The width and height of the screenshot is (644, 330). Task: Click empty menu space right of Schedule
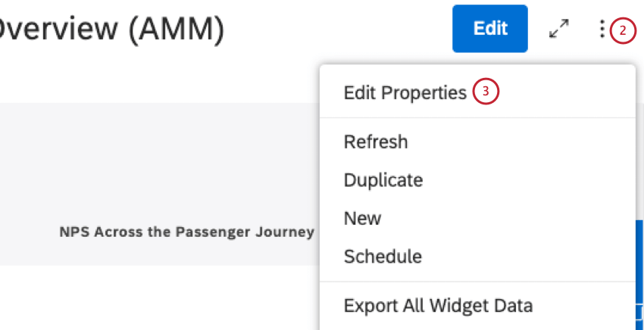pyautogui.click(x=530, y=257)
